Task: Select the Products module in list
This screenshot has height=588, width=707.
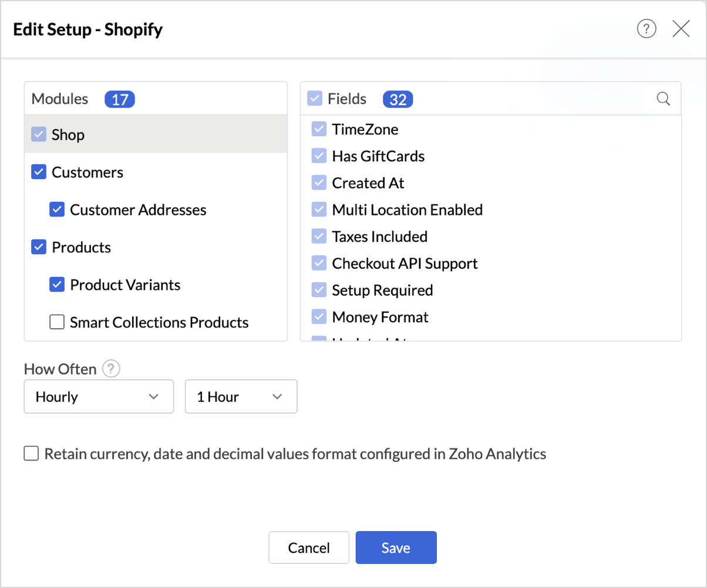Action: (x=81, y=248)
